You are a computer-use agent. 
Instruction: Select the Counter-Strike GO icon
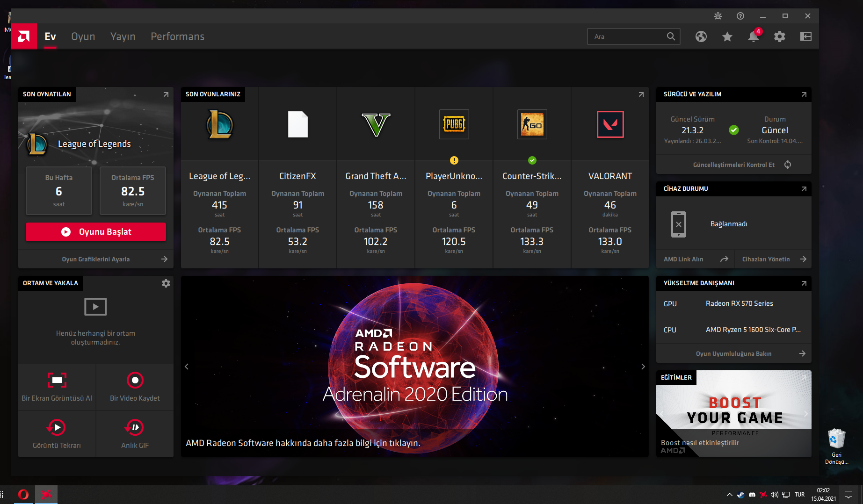click(532, 124)
